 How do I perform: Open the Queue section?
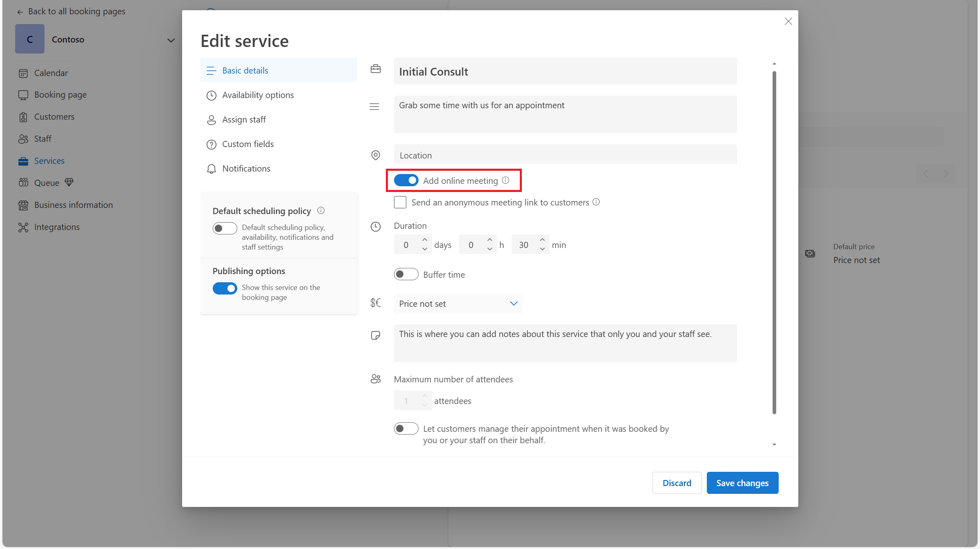(x=47, y=183)
